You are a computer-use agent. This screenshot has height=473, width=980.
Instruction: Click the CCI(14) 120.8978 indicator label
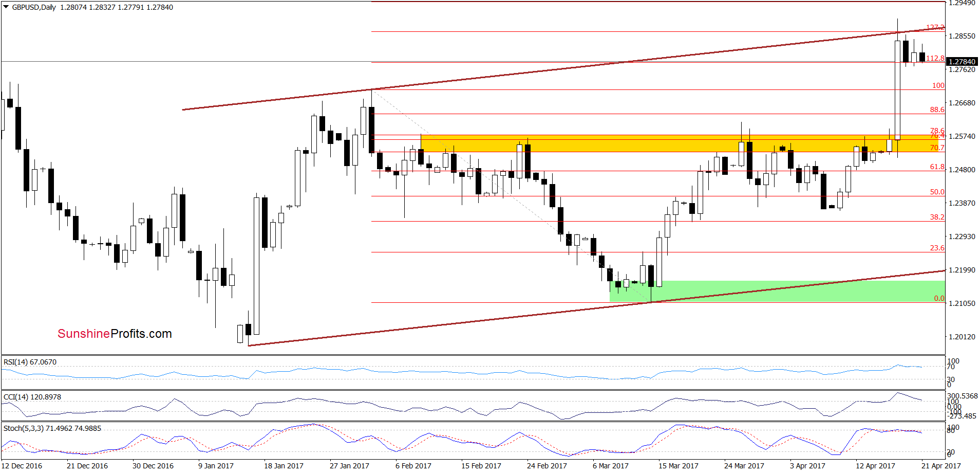32,397
